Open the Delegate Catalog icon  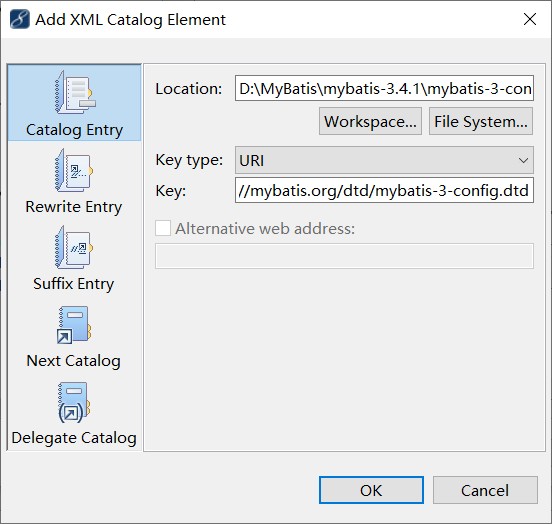pyautogui.click(x=74, y=402)
